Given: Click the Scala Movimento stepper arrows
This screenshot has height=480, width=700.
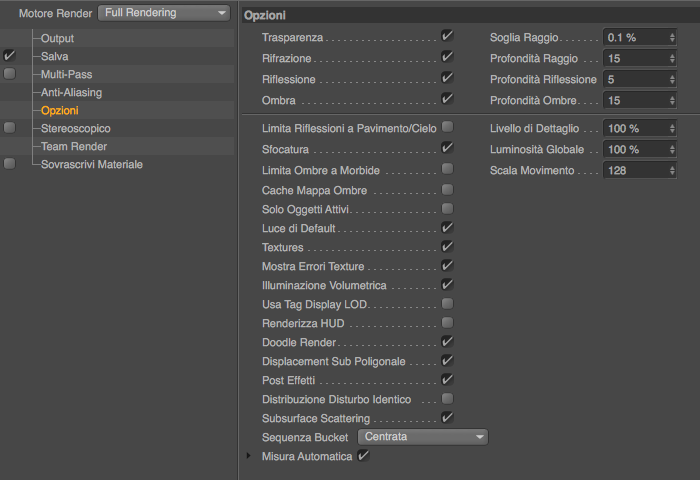Looking at the screenshot, I should [670, 170].
